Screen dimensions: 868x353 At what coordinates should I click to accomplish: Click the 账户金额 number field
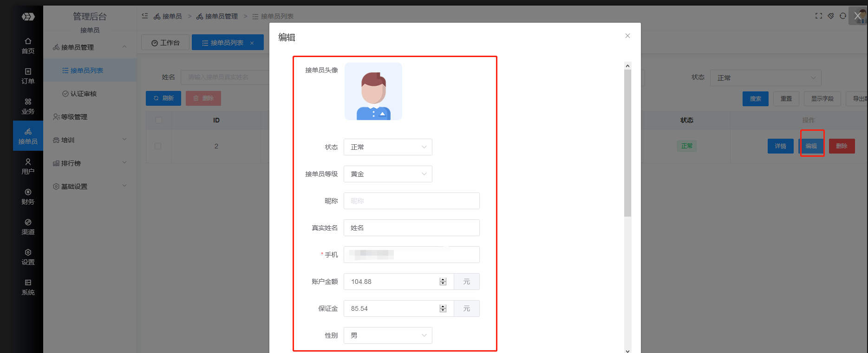point(398,282)
